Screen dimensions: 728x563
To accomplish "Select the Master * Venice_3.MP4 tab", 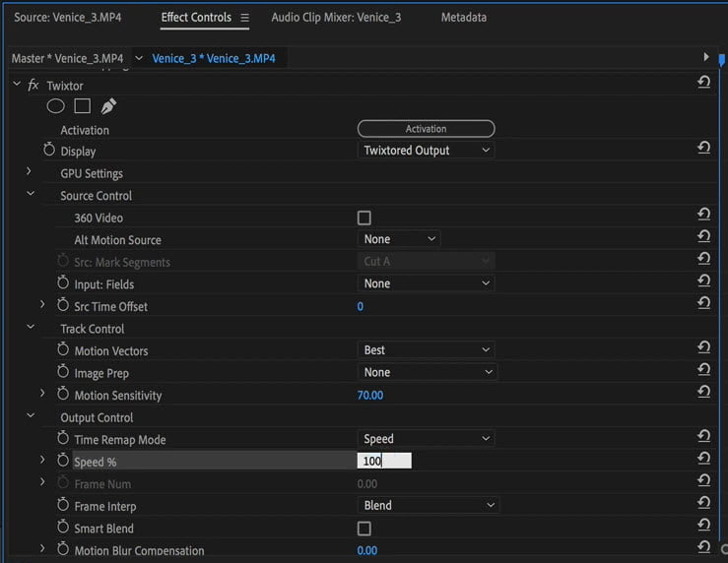I will click(67, 58).
